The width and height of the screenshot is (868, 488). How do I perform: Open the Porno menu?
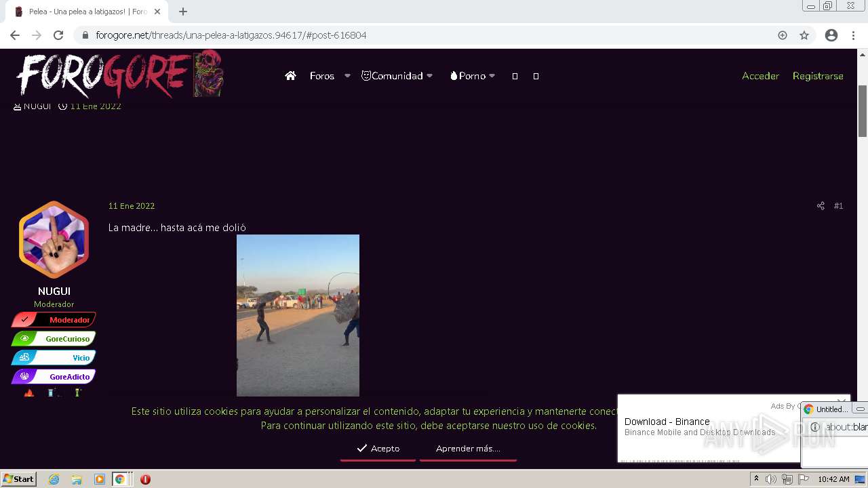(468, 76)
